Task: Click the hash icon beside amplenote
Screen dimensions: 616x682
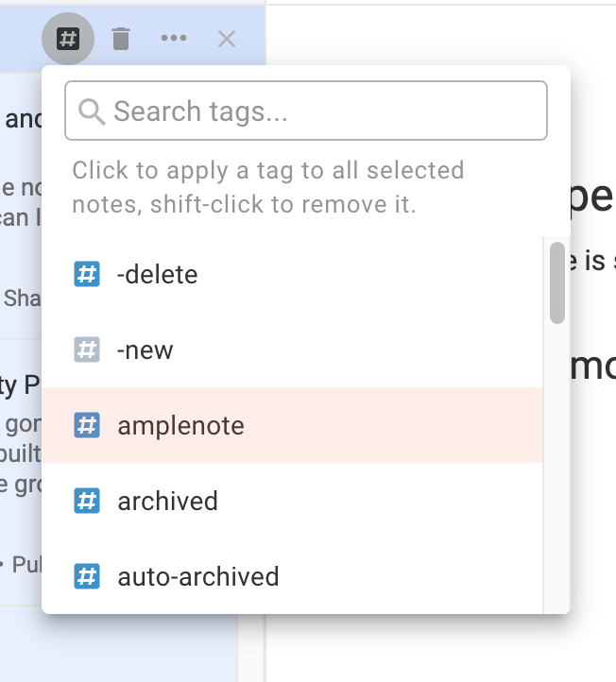Action: (87, 425)
